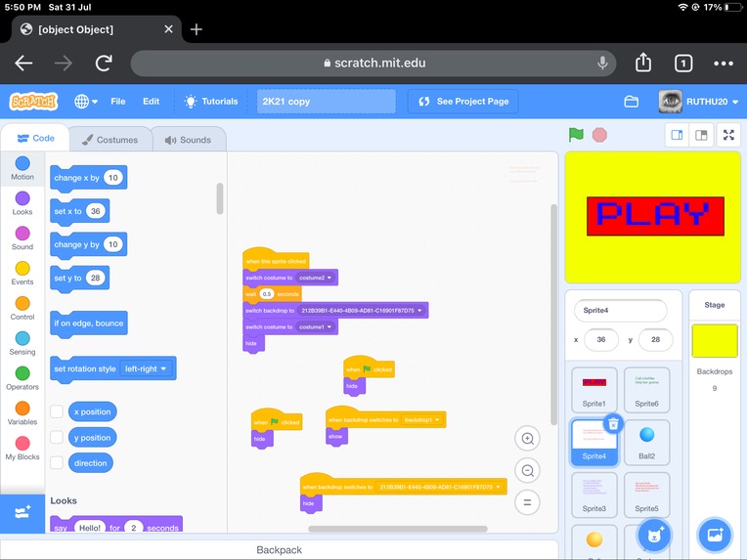Open the Tutorials menu item
The image size is (747, 560).
[x=211, y=102]
